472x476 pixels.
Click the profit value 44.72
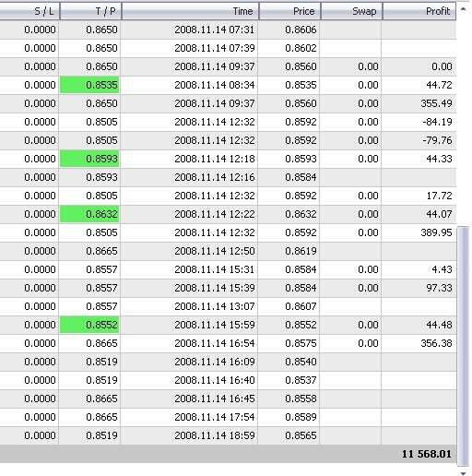[439, 85]
